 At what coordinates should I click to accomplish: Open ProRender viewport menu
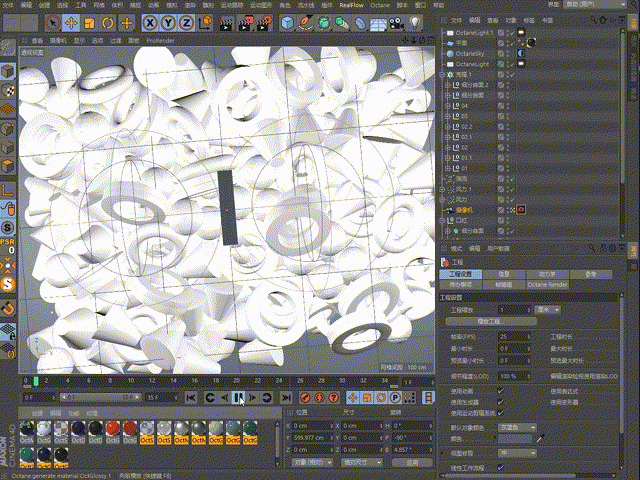click(x=160, y=40)
